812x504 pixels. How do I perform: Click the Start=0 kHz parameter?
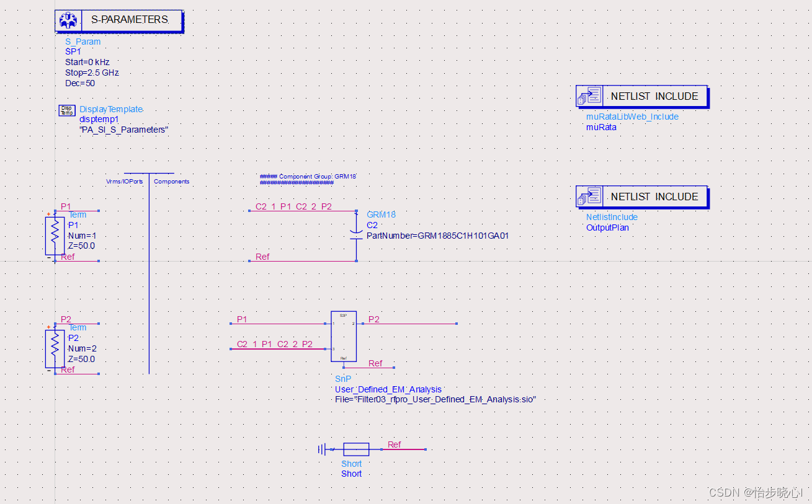87,62
